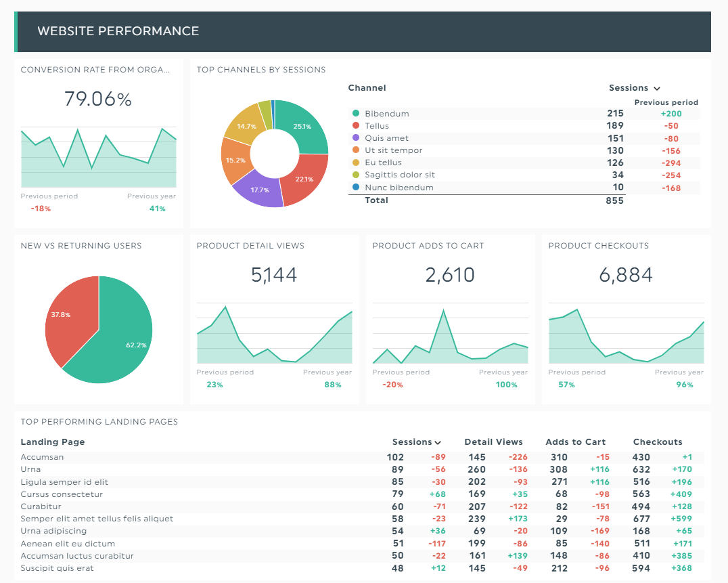Click the 41% conversion previous year value
Screen dimensions: 728x583
pyautogui.click(x=158, y=209)
